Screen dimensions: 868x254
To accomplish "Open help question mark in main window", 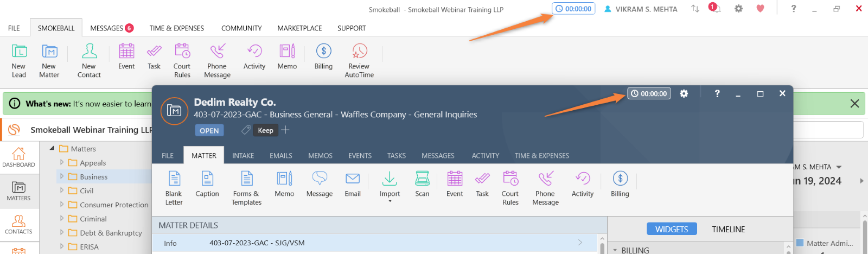I will pos(794,9).
